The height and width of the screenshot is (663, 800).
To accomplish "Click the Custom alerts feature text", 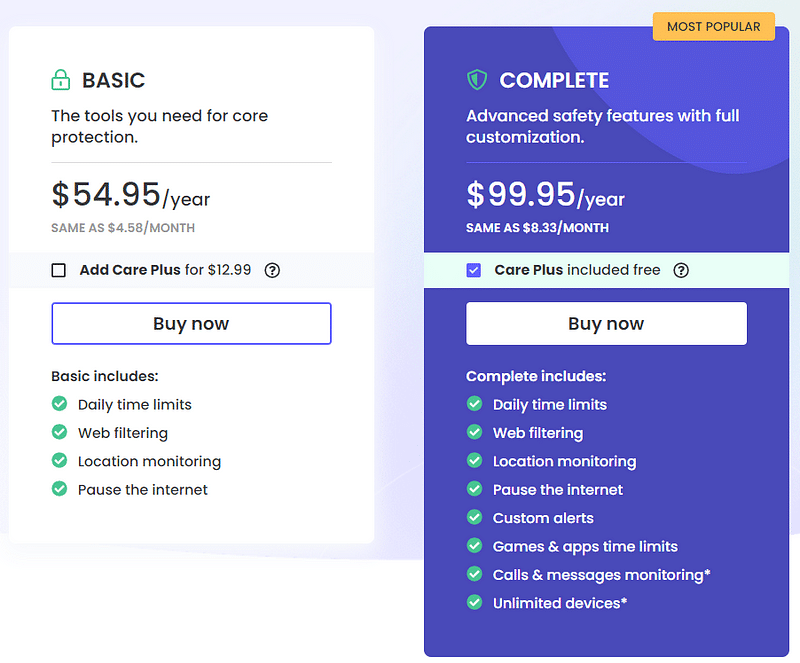I will (x=543, y=518).
